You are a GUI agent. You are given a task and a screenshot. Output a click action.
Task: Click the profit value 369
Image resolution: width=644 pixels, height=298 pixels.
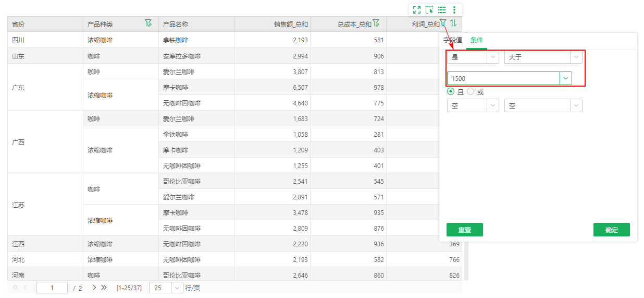[454, 244]
